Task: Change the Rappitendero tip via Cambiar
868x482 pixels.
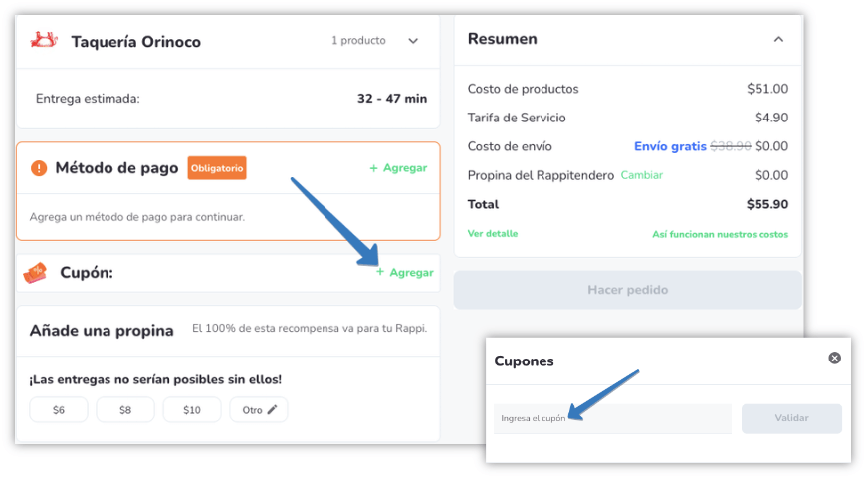Action: click(x=642, y=175)
